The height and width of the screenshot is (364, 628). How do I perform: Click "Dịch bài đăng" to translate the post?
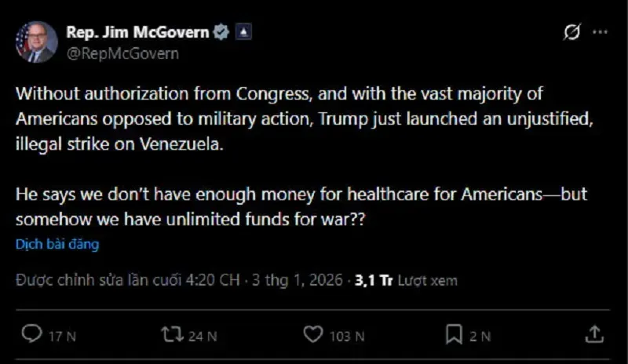pyautogui.click(x=57, y=244)
